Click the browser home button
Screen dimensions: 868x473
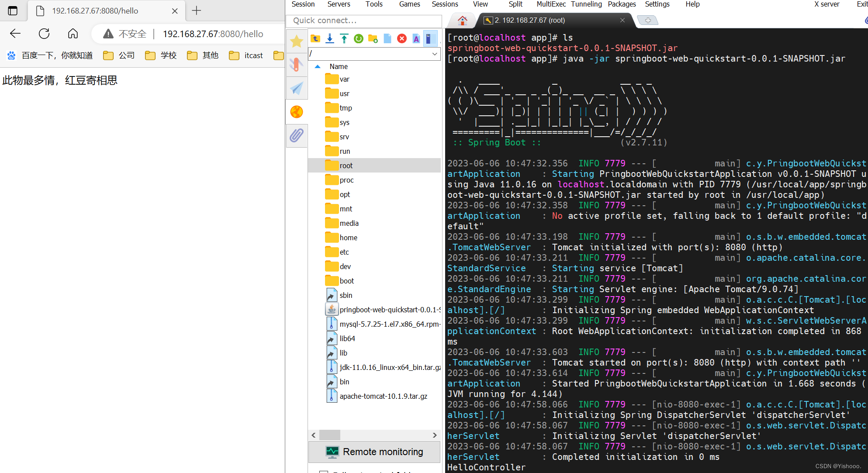(73, 34)
